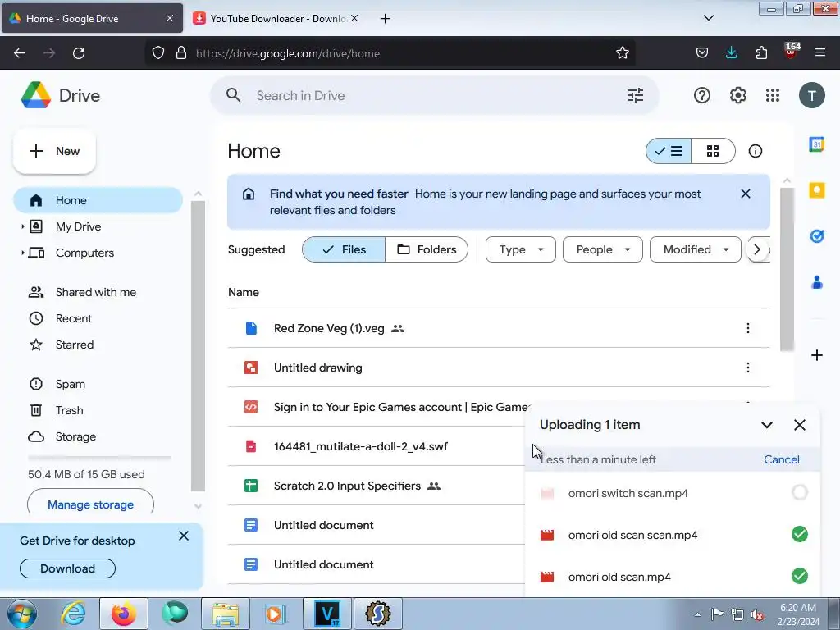Click upload status circle for omori switch scan
This screenshot has height=630, width=840.
(x=799, y=492)
